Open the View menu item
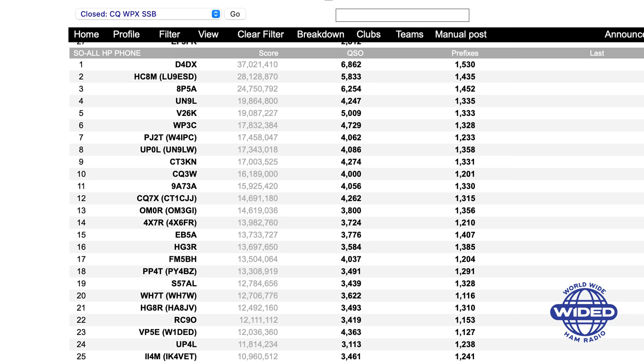Viewport: 644px width, 362px height. [x=208, y=34]
